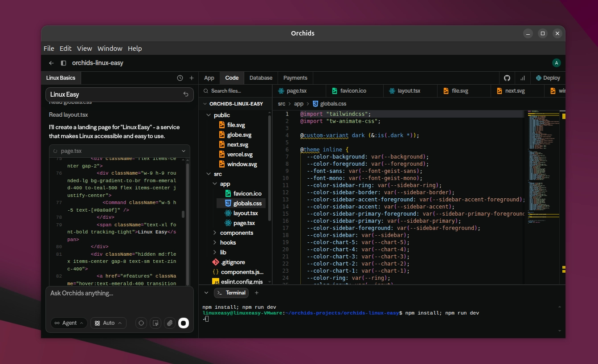Open chat history via the clock icon
Viewport: 598px width, 364px height.
180,78
